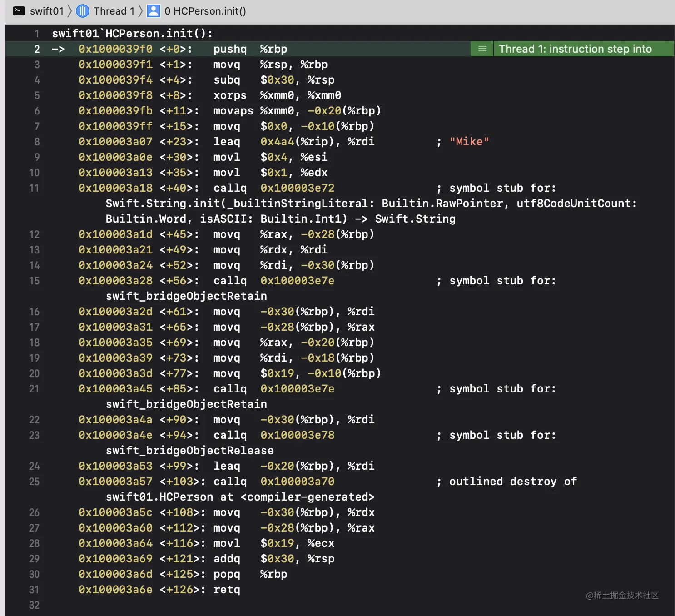The image size is (675, 616).
Task: Click the address 0x100003a4e
Action: pyautogui.click(x=115, y=435)
